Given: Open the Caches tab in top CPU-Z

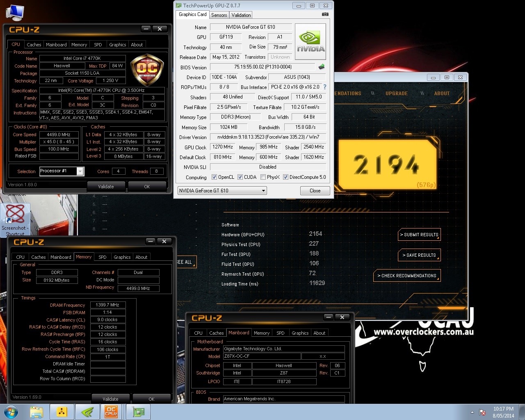Looking at the screenshot, I should pos(34,45).
